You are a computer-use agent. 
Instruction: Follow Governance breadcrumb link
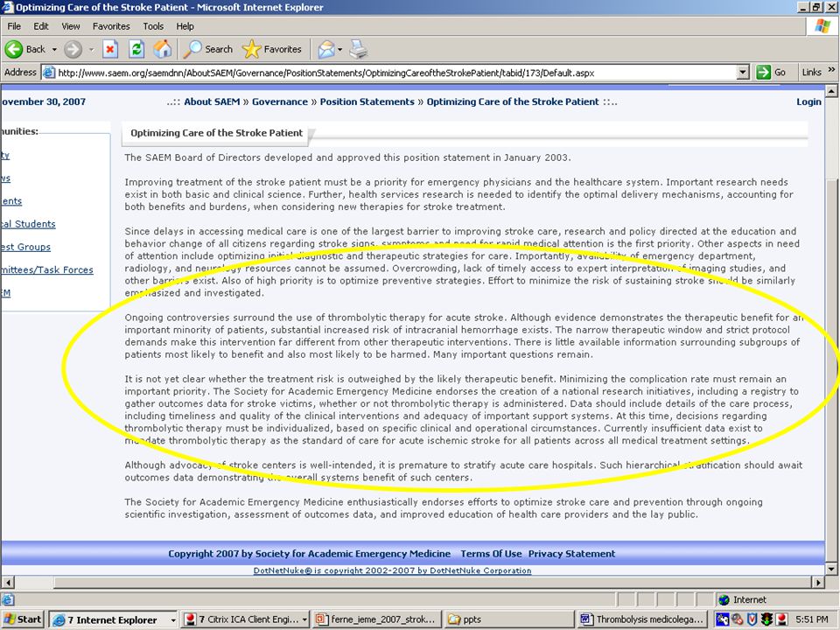(280, 101)
